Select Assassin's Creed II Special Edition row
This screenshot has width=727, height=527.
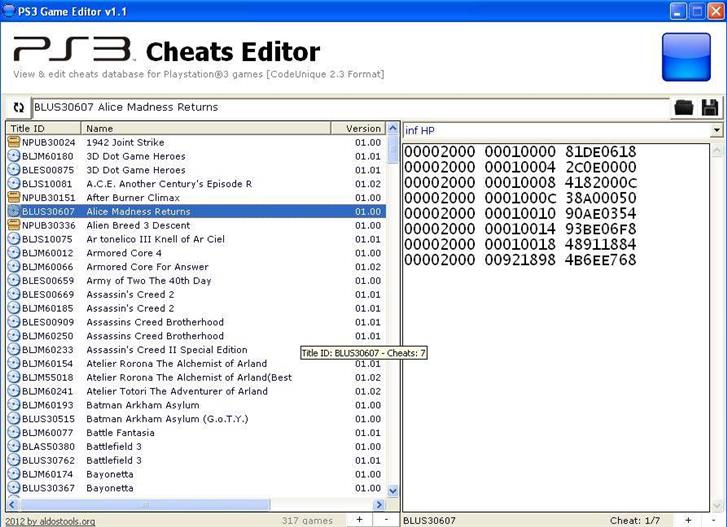196,350
